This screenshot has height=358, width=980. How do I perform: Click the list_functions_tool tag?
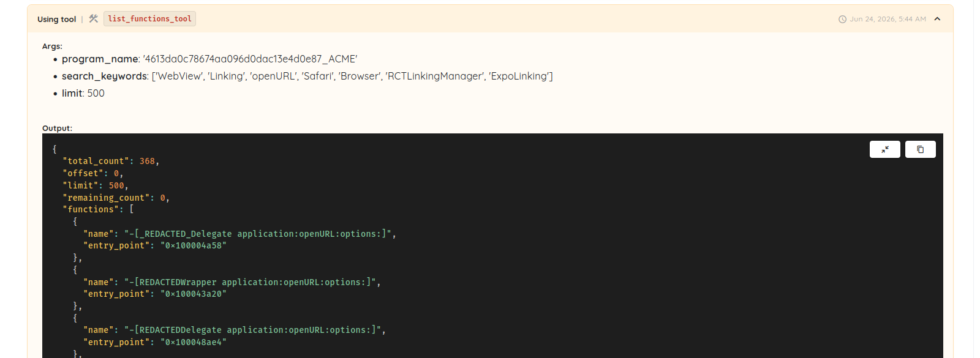pyautogui.click(x=149, y=19)
